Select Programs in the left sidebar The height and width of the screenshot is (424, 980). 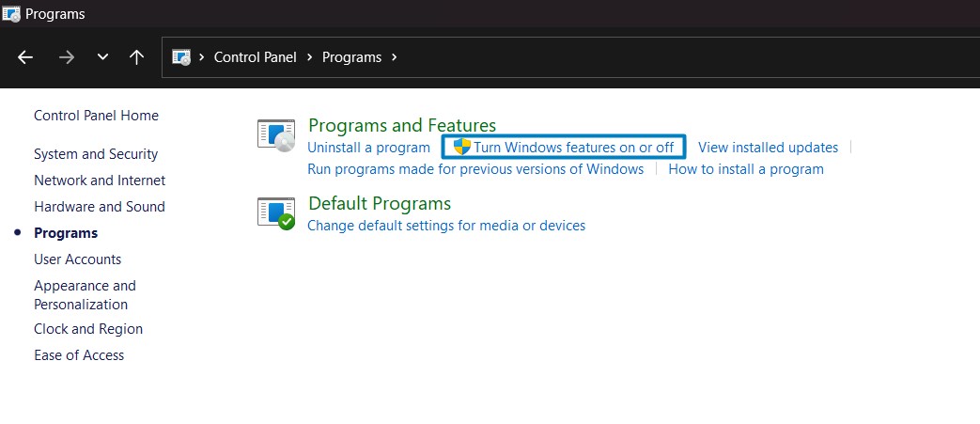(66, 232)
